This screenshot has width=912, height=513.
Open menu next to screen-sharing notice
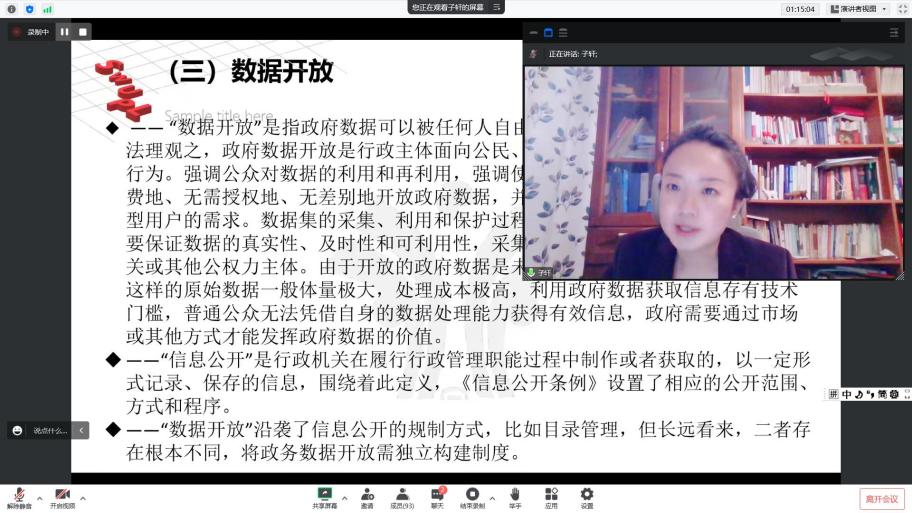point(497,7)
